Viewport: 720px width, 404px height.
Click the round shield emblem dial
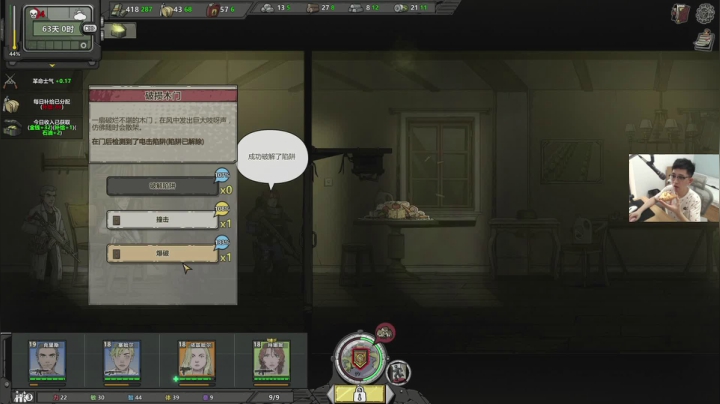tap(360, 359)
